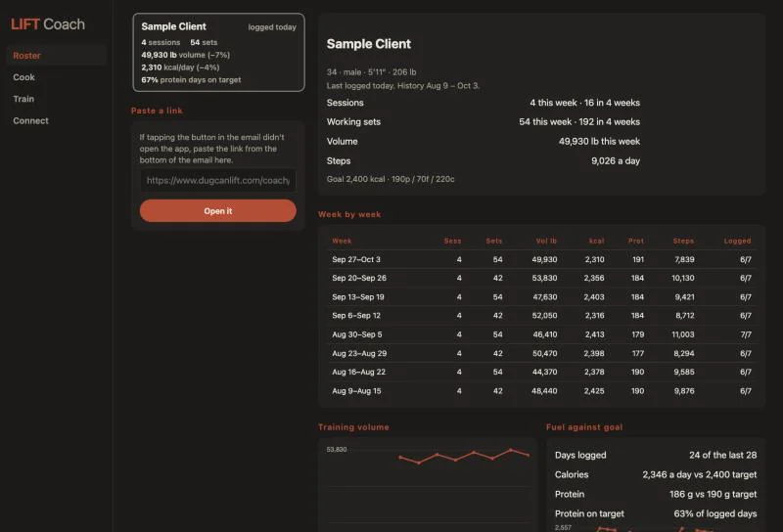The image size is (783, 532).
Task: Click the 49,930 volume table cell
Action: [544, 259]
